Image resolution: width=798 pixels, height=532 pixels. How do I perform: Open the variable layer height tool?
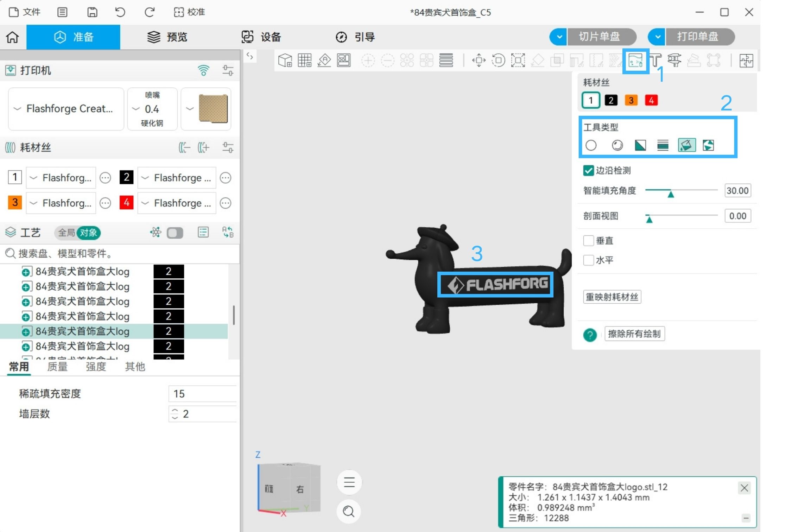(446, 60)
